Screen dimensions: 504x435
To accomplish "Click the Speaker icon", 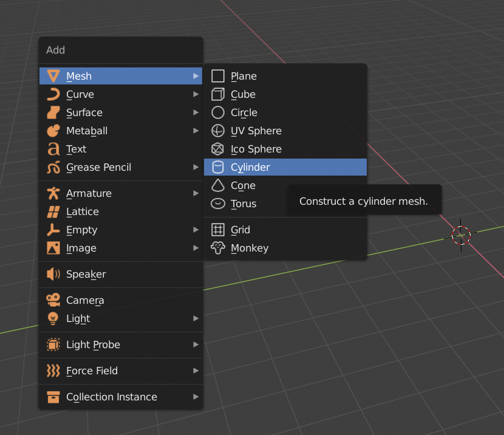I will [x=53, y=274].
